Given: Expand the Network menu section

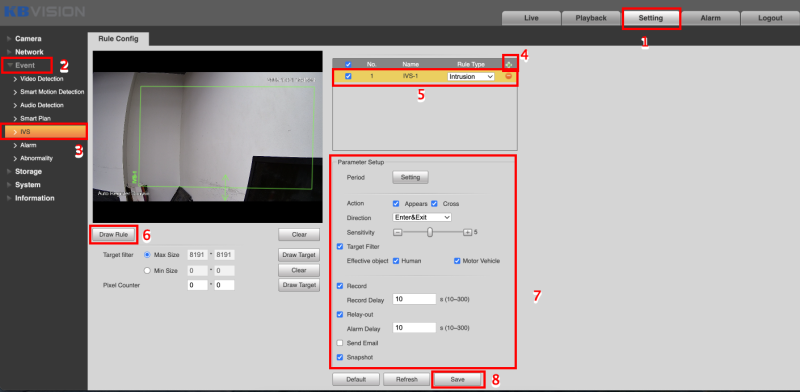Looking at the screenshot, I should pos(29,52).
